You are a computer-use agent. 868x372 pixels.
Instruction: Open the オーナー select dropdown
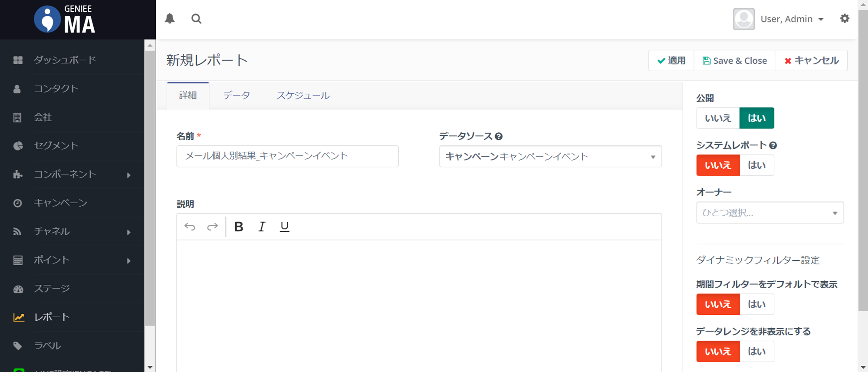[770, 213]
